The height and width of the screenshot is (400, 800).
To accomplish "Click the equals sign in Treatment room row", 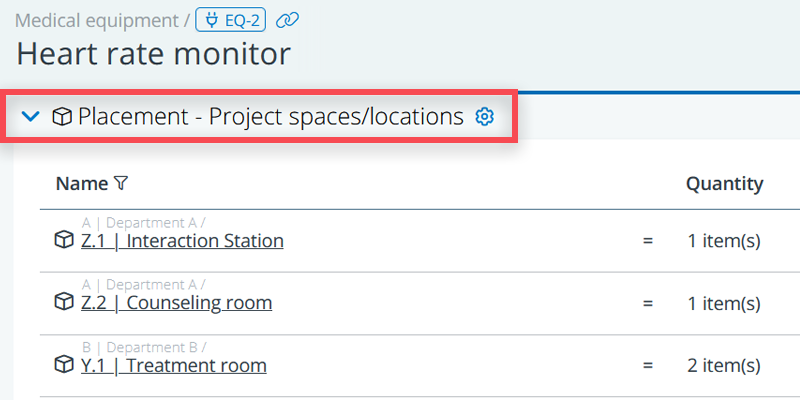I will [x=647, y=365].
